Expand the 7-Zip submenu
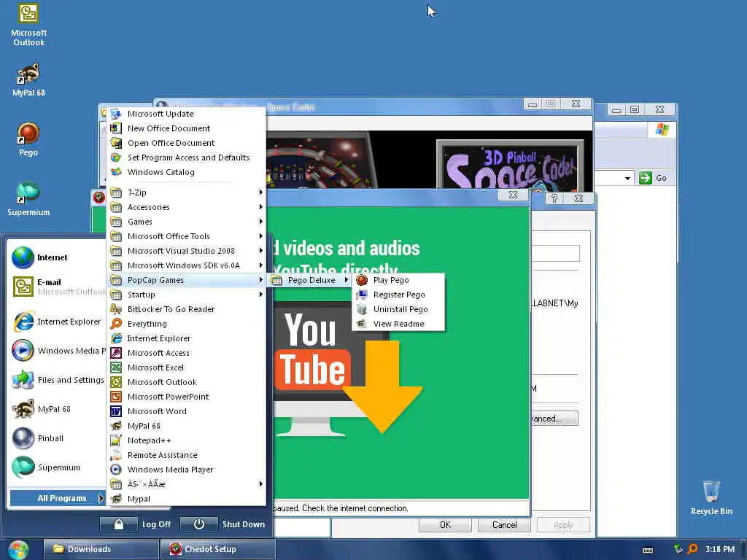This screenshot has height=560, width=747. pos(186,192)
